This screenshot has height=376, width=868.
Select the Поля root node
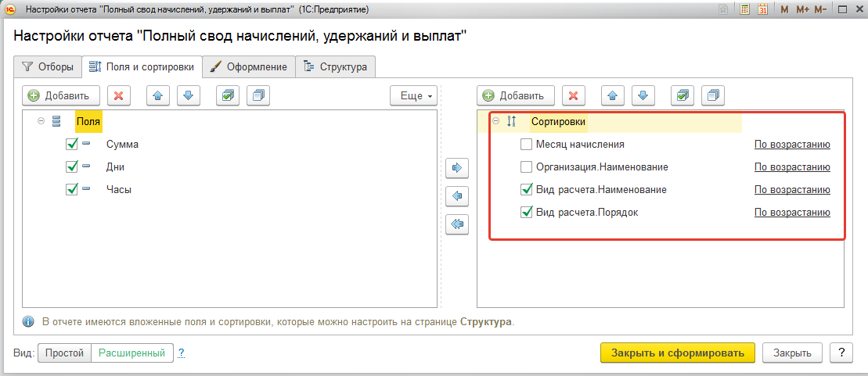coord(88,121)
